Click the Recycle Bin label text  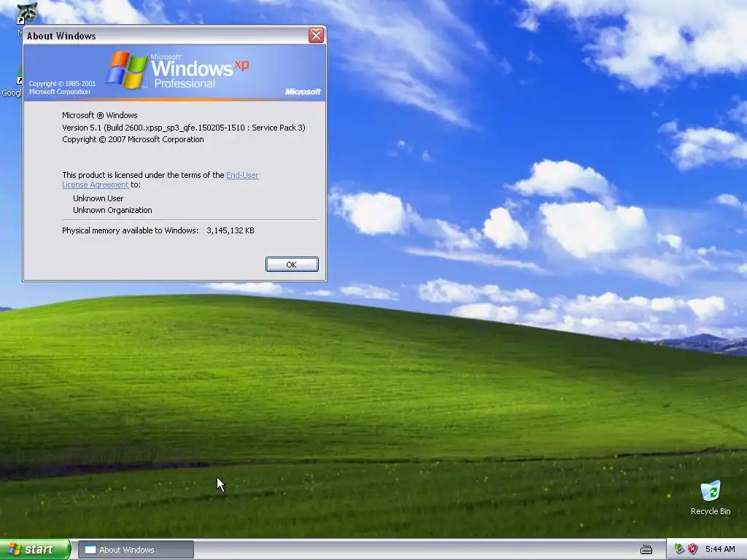pos(711,511)
